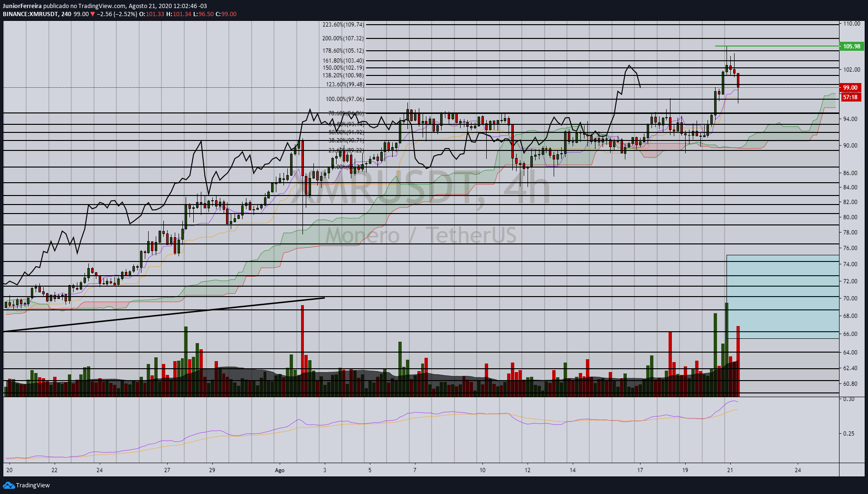Click the TradingView cloud logo icon
This screenshot has width=868, height=494.
pos(9,485)
